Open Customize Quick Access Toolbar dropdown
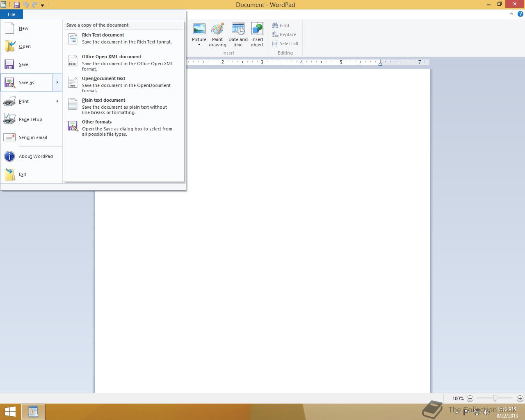This screenshot has width=525, height=420. point(42,5)
